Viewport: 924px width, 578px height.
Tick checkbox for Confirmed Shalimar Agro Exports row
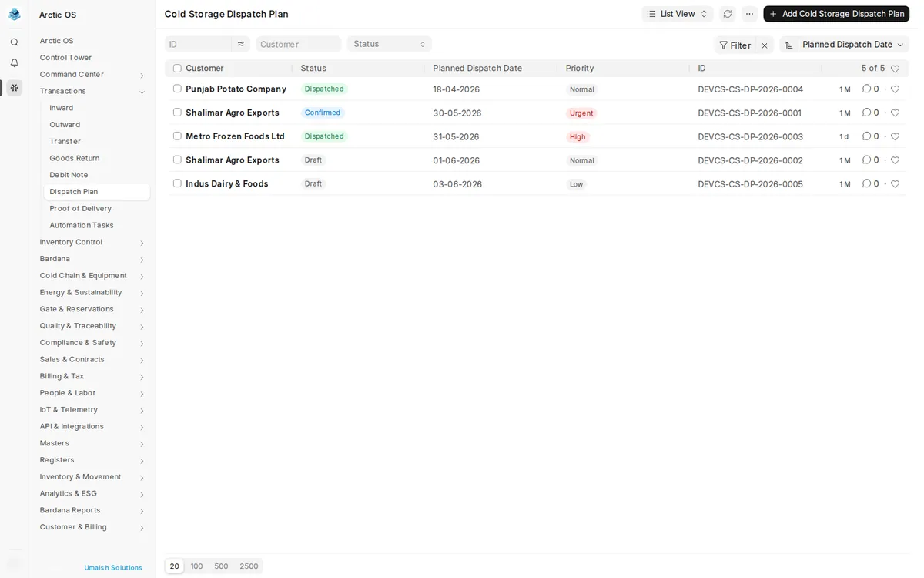(x=177, y=113)
